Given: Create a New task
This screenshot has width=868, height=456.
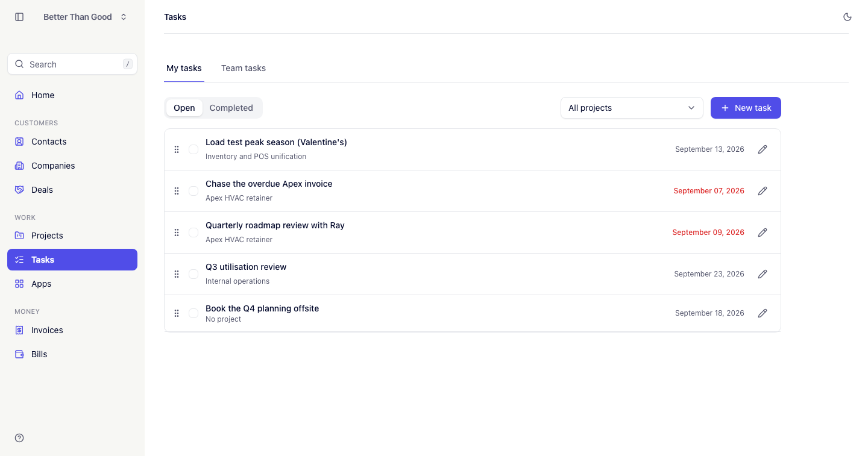Looking at the screenshot, I should (746, 108).
